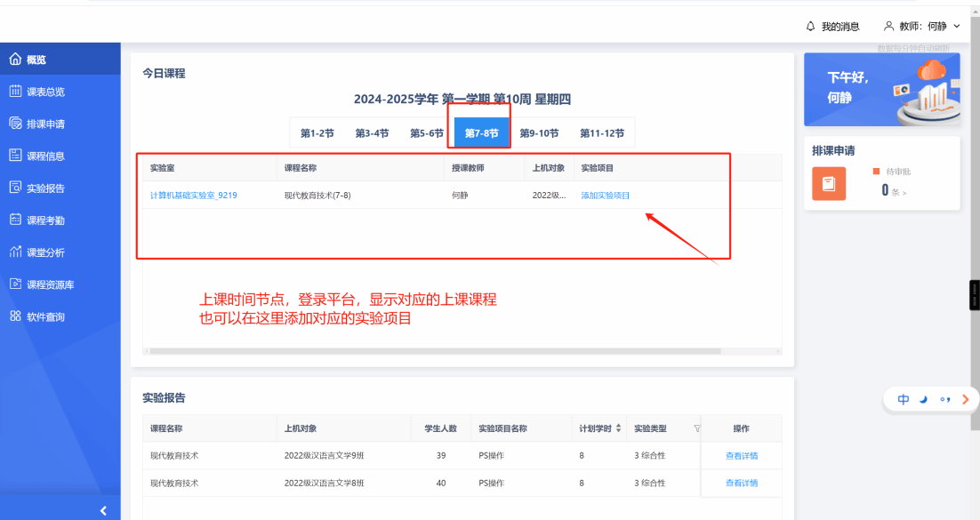Open 课程资源库 sidebar icon
Screen dimensions: 980x520
click(15, 284)
